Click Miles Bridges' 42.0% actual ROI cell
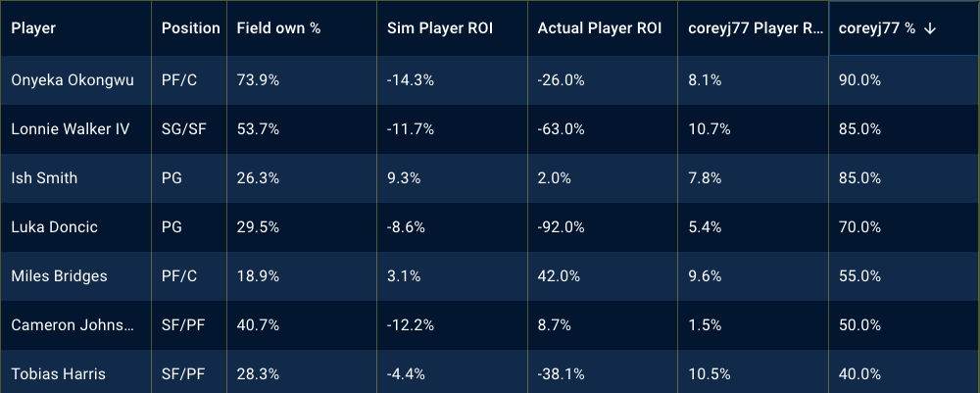980x393 pixels. pos(558,276)
